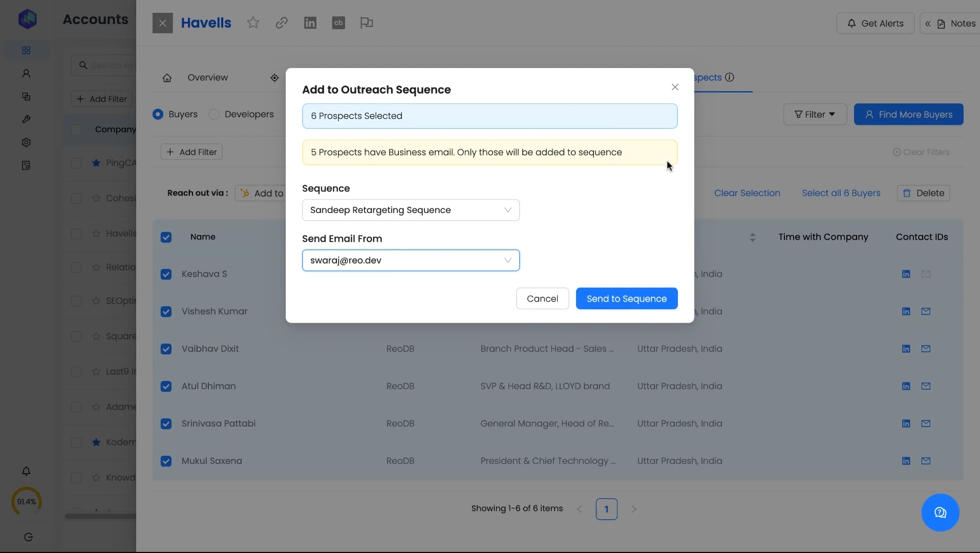The width and height of the screenshot is (980, 553).
Task: Click the Crunchbase icon in the header
Action: [x=338, y=23]
